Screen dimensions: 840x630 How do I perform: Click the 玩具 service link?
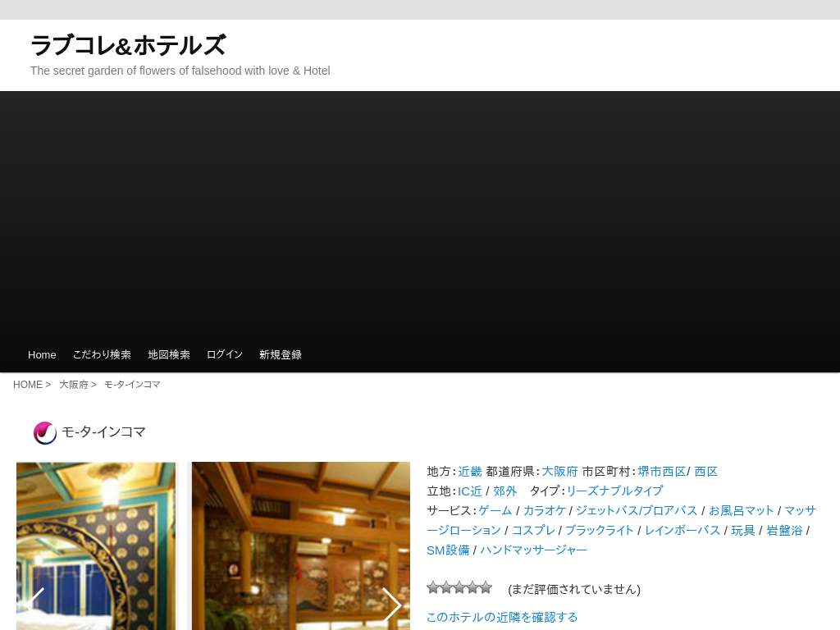[x=743, y=531]
